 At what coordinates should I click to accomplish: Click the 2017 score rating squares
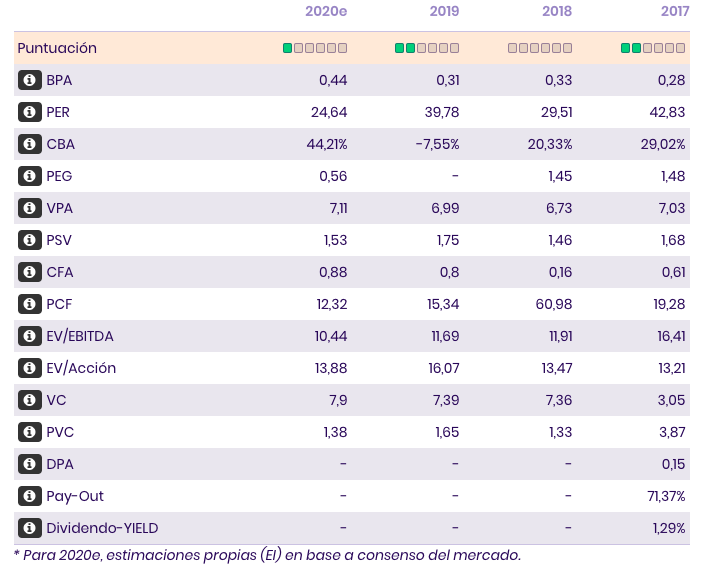coord(653,48)
